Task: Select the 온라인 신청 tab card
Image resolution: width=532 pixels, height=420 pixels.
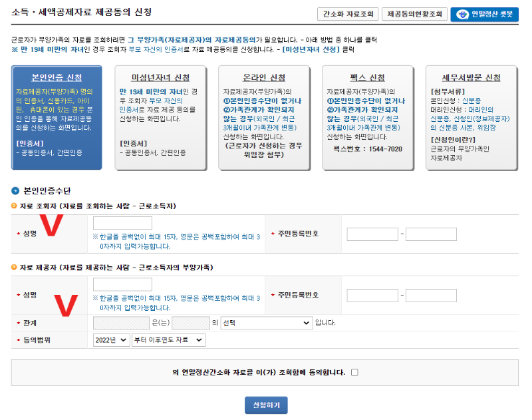Action: tap(264, 117)
